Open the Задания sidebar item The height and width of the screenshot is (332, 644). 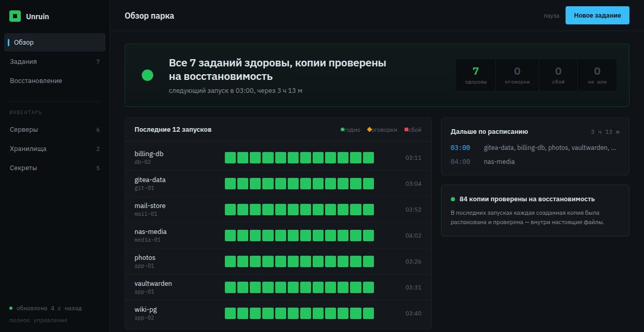coord(55,62)
